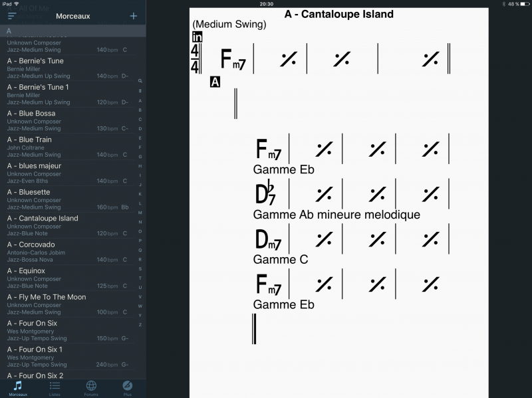Select the Morceaux music note tab
Image resolution: width=532 pixels, height=398 pixels.
coord(18,387)
